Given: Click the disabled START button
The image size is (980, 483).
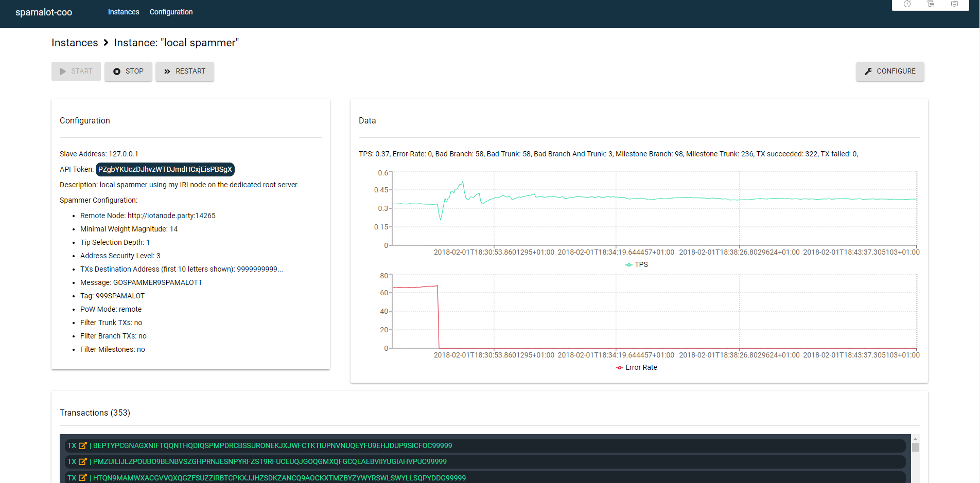Looking at the screenshot, I should click(x=76, y=71).
